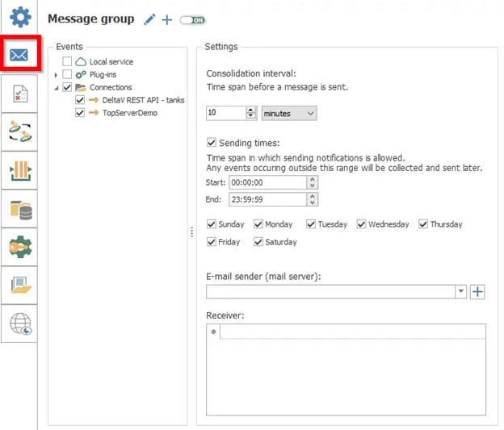Increment the Start time spinner
This screenshot has width=504, height=430.
312,179
